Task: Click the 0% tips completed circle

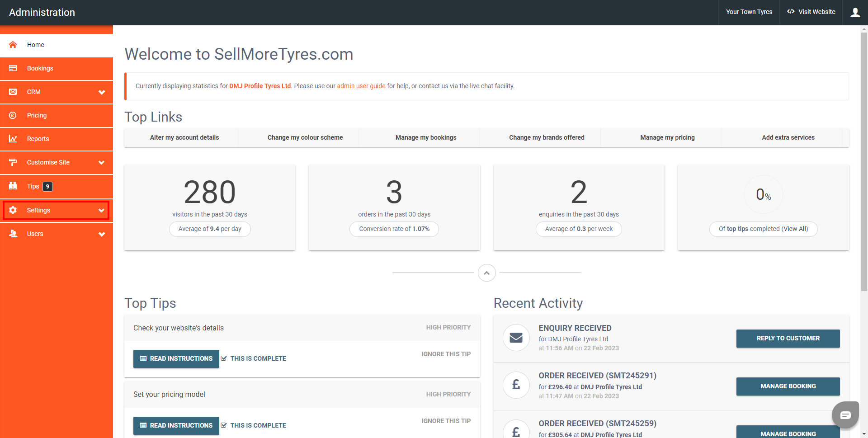Action: tap(763, 194)
